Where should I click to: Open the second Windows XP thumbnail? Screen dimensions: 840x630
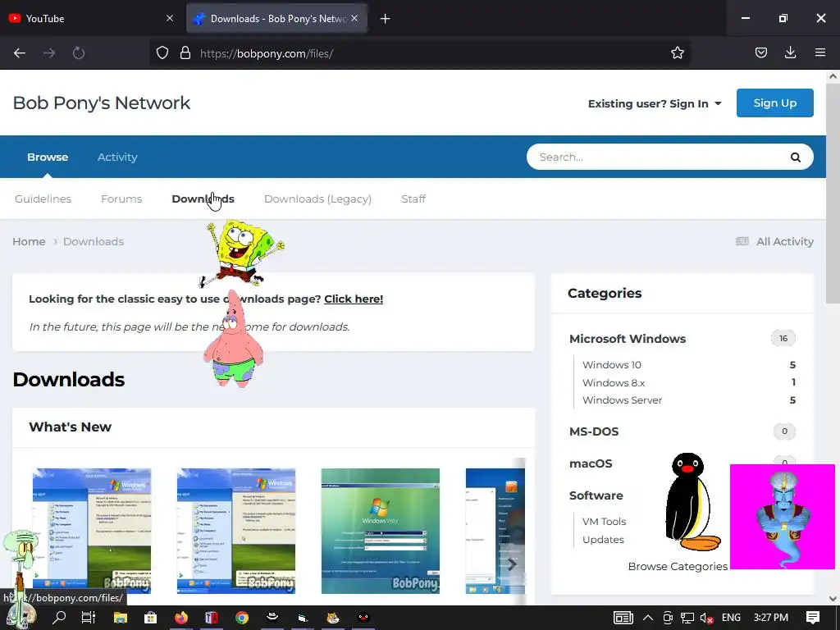coord(236,531)
